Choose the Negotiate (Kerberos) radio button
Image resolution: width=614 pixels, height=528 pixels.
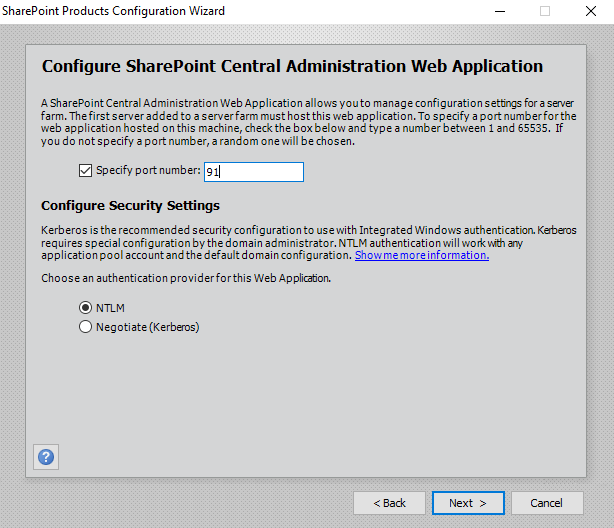(x=85, y=327)
